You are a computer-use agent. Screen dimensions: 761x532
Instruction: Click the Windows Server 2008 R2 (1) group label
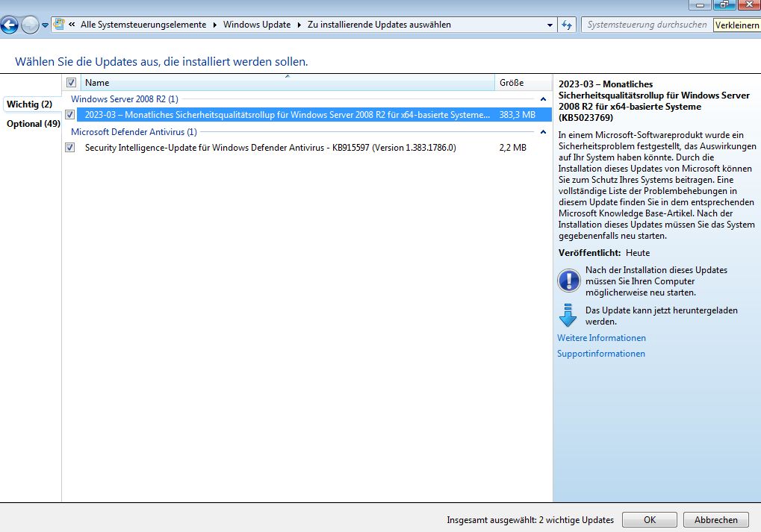click(125, 99)
